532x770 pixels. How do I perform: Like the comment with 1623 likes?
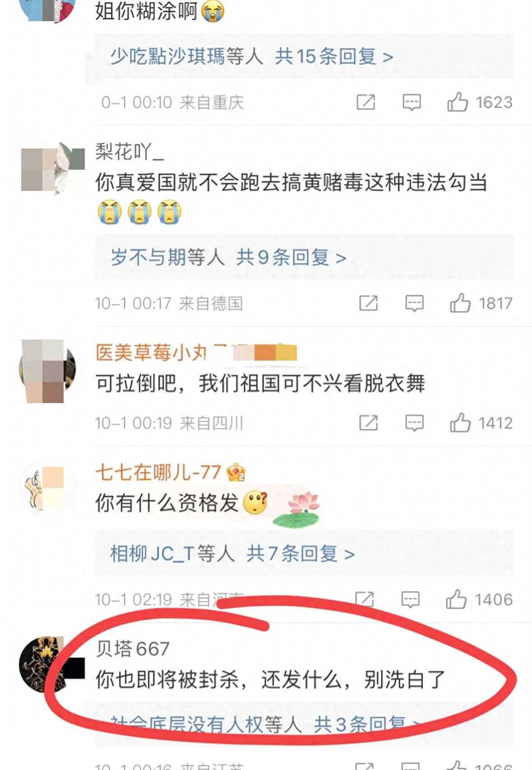coord(457,102)
